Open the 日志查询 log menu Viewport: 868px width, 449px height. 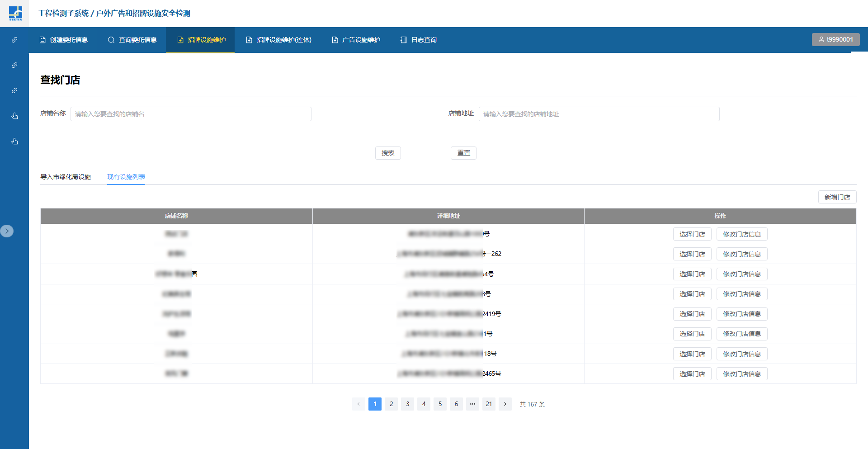[419, 40]
